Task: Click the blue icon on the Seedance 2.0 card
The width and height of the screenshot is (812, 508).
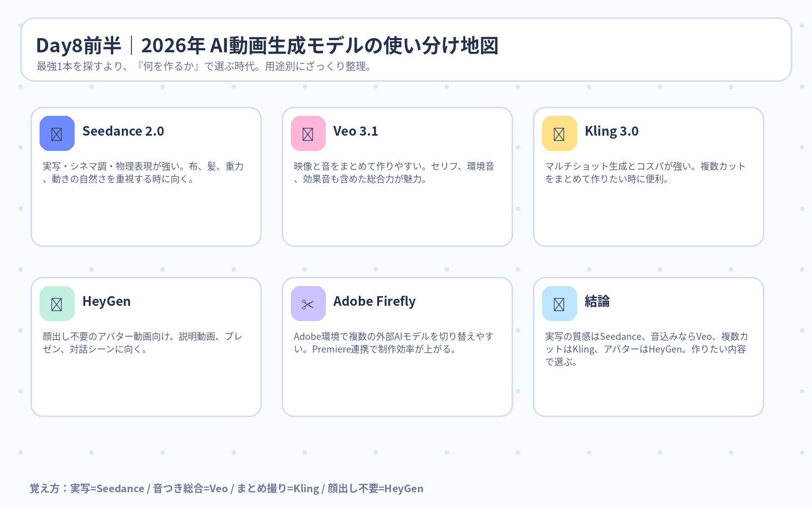Action: click(57, 134)
